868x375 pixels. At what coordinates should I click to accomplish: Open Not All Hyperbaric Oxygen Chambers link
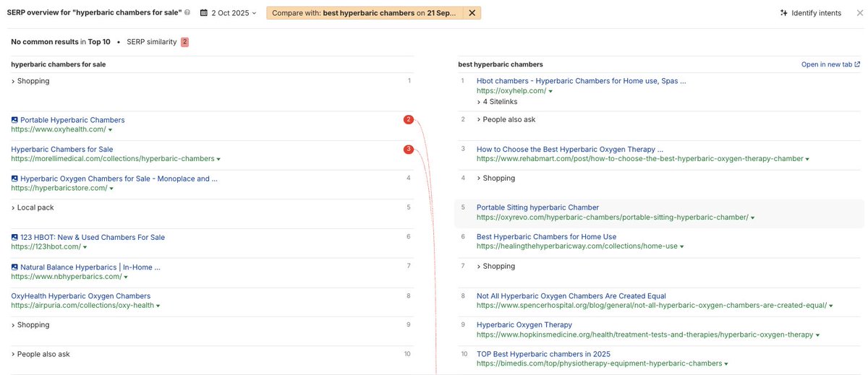point(571,296)
